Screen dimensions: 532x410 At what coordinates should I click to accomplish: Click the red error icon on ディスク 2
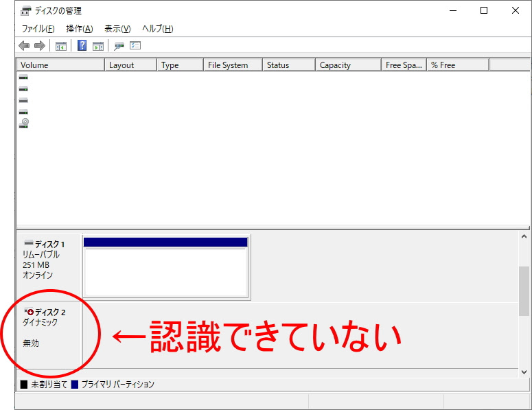[x=30, y=312]
